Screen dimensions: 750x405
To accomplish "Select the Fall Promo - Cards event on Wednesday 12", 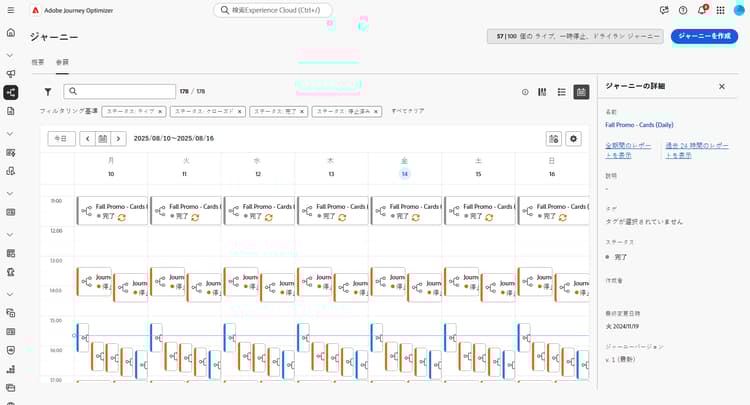I will pos(259,210).
